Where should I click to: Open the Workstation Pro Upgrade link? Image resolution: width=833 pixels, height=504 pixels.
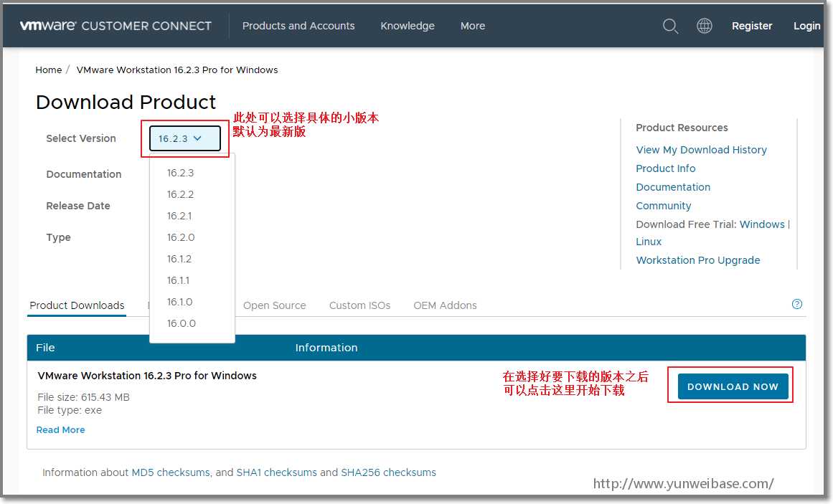pyautogui.click(x=698, y=260)
